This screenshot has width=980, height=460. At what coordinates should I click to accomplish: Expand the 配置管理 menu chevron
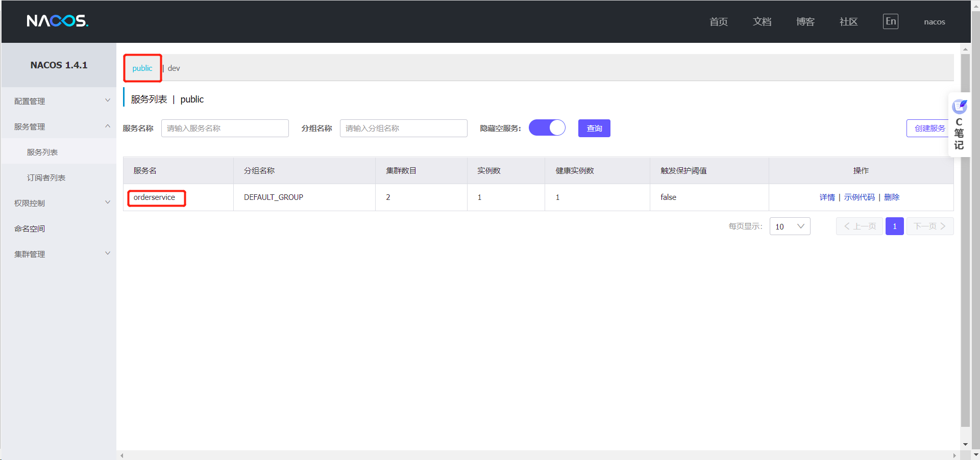(108, 100)
